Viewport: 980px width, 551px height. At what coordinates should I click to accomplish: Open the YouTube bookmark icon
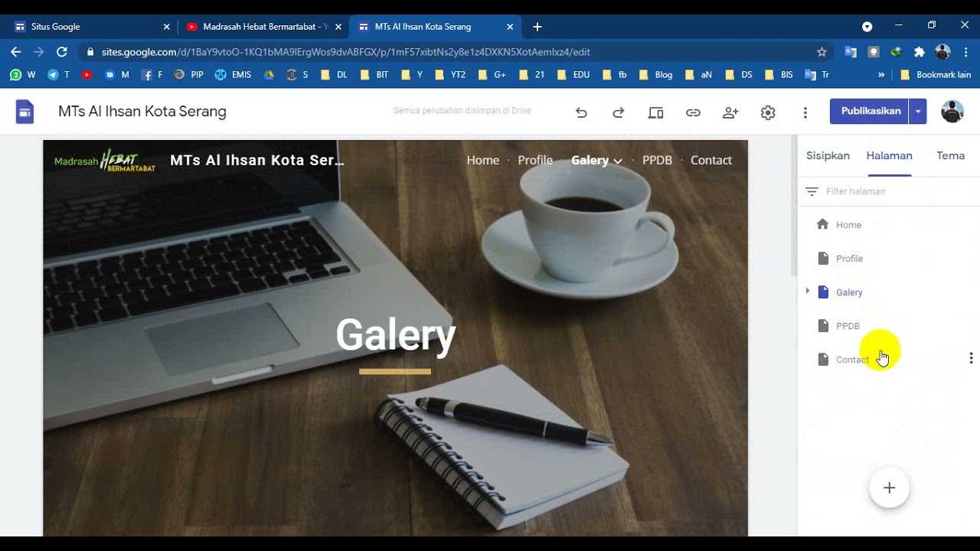pos(87,75)
